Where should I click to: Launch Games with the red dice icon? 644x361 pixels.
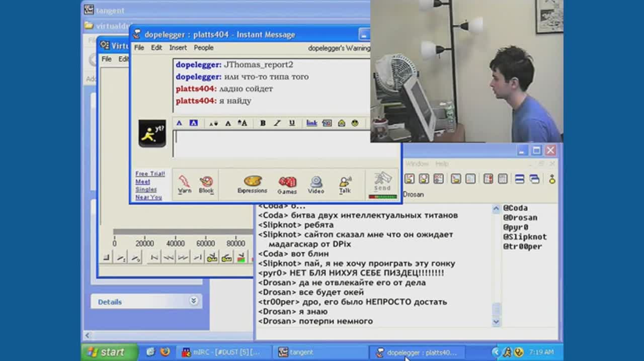[x=287, y=184]
